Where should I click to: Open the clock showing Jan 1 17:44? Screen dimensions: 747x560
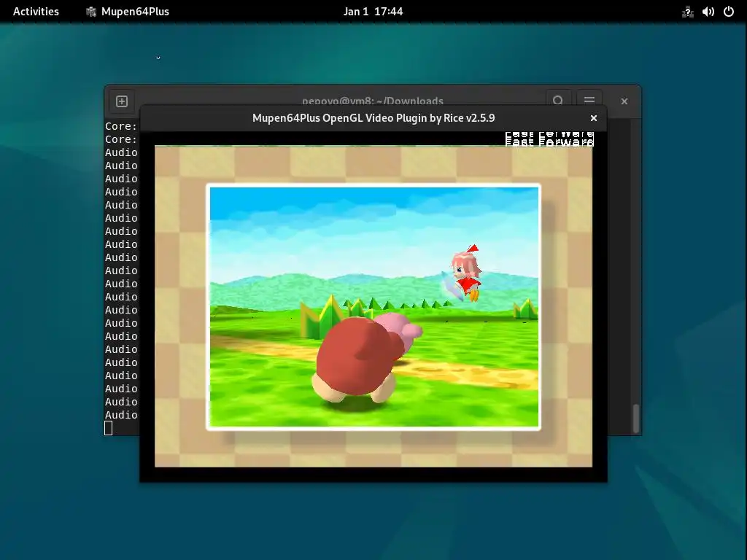pyautogui.click(x=373, y=12)
